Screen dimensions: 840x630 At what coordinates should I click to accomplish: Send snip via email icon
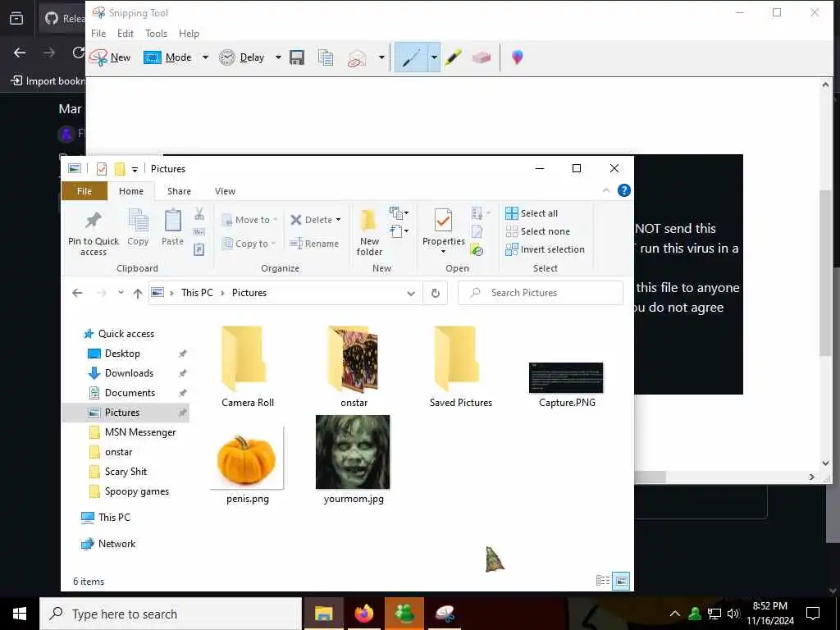[357, 57]
